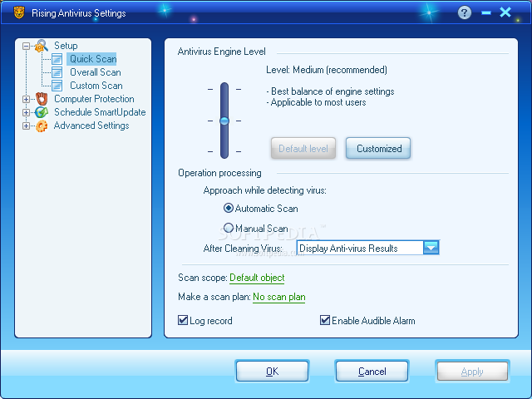The width and height of the screenshot is (532, 399).
Task: Click the Setup magnifier icon
Action: click(x=42, y=46)
